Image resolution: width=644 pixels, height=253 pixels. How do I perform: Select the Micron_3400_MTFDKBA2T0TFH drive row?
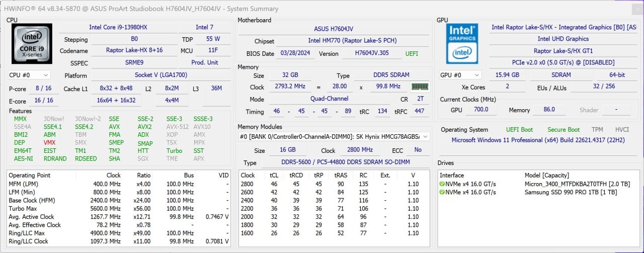(x=539, y=184)
